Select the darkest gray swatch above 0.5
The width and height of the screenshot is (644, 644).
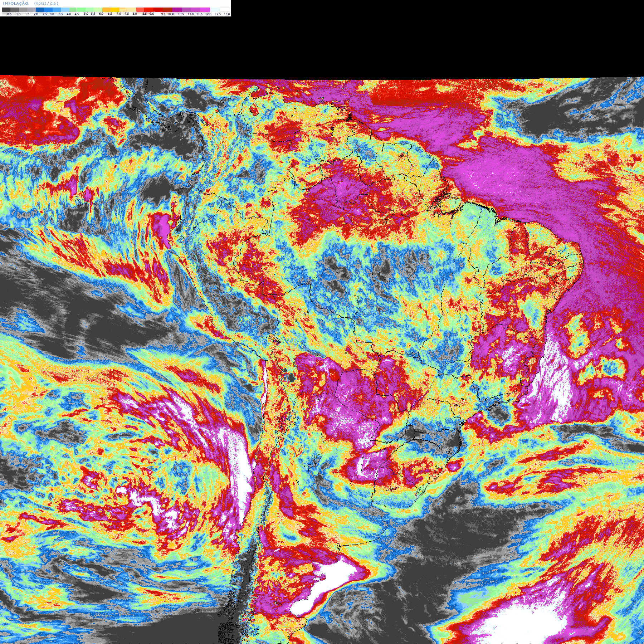click(6, 10)
